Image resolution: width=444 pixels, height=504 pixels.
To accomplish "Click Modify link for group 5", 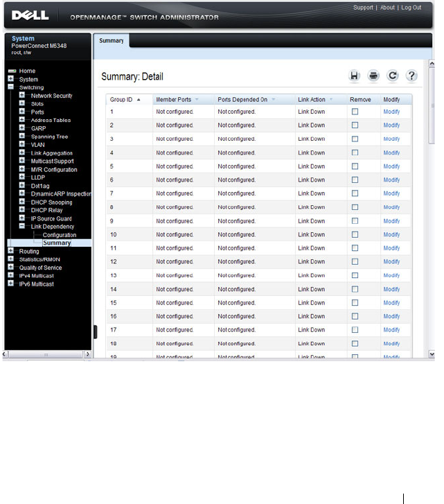I will [391, 166].
